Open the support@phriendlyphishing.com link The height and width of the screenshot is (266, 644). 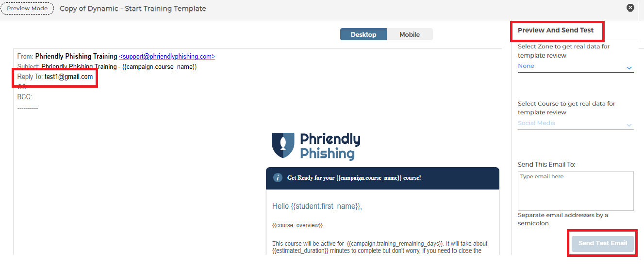[167, 56]
